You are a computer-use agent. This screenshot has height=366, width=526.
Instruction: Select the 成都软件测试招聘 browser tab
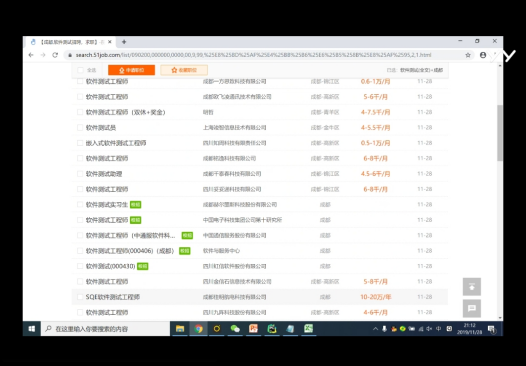point(70,42)
